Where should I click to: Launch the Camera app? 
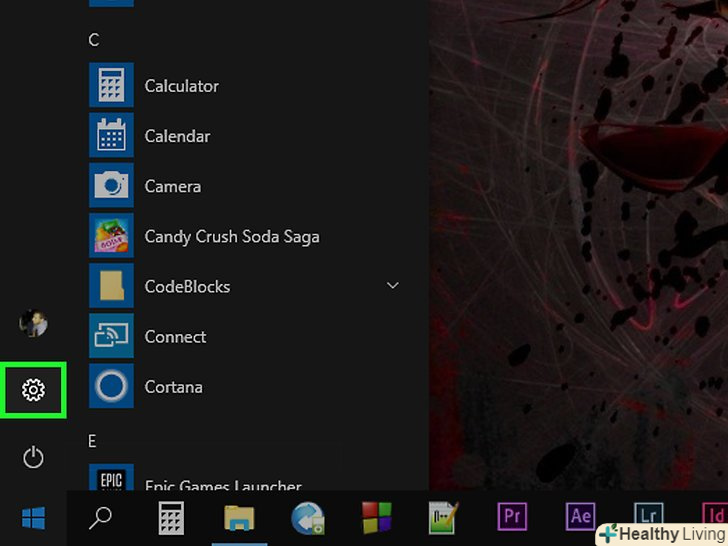172,186
